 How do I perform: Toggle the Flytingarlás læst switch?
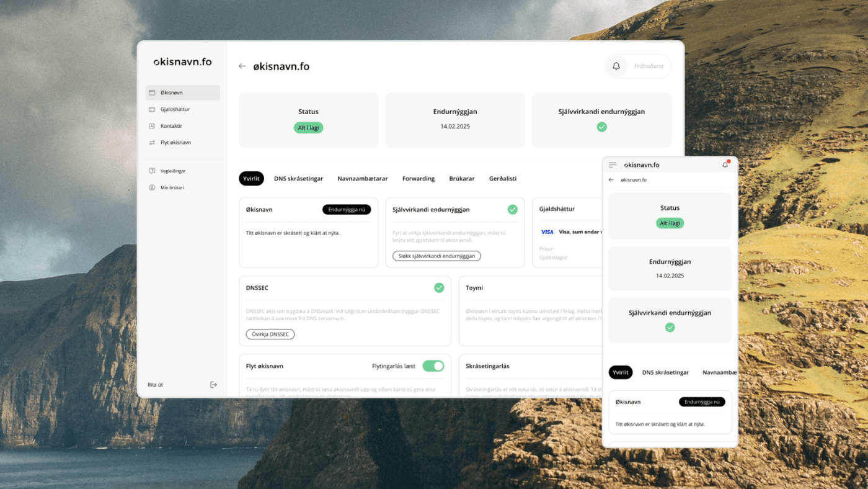[x=433, y=366]
